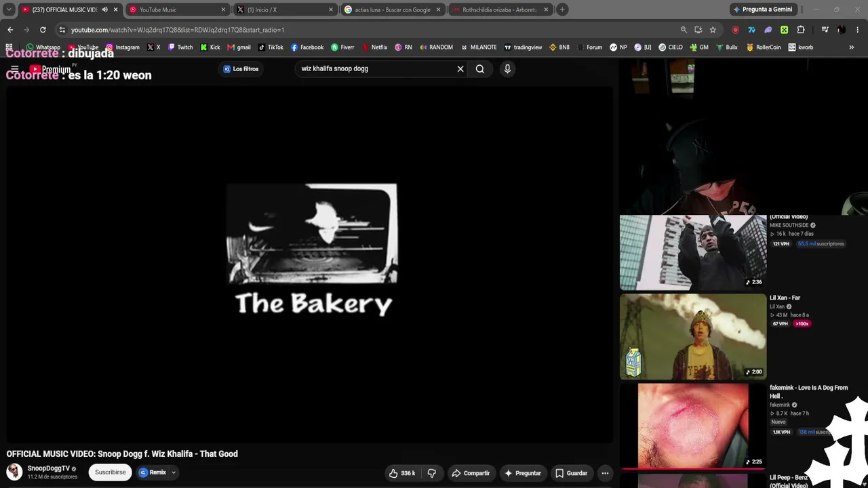The height and width of the screenshot is (488, 868).
Task: Open the kworb bookmark
Action: pyautogui.click(x=801, y=47)
